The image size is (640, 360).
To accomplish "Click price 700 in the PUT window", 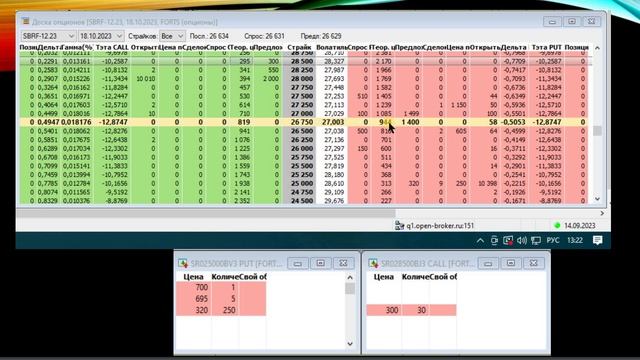I will [x=202, y=287].
